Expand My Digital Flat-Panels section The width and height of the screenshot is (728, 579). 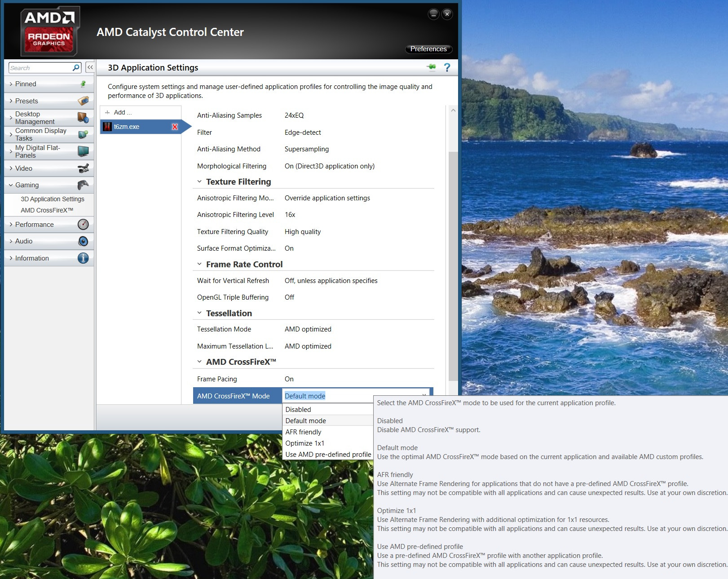coord(11,151)
